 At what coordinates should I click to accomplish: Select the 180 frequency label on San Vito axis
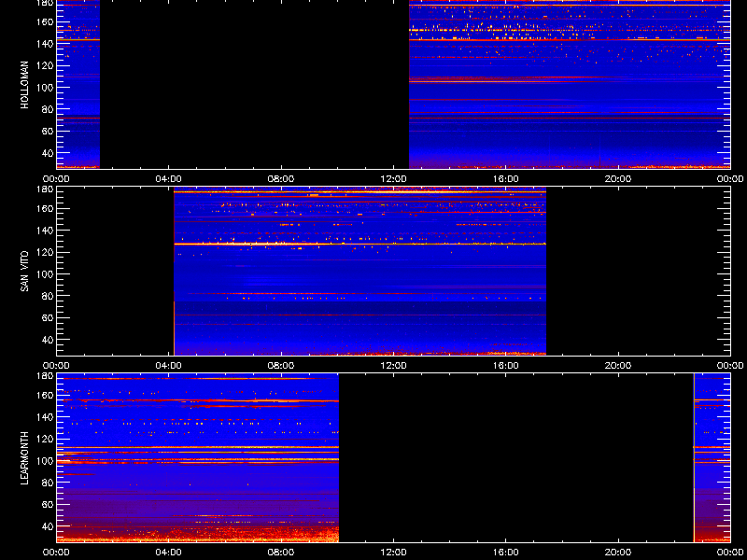(x=46, y=189)
